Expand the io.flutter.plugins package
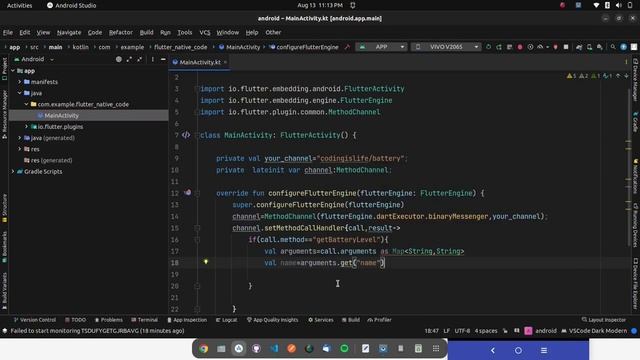This screenshot has width=640, height=360. (x=27, y=127)
